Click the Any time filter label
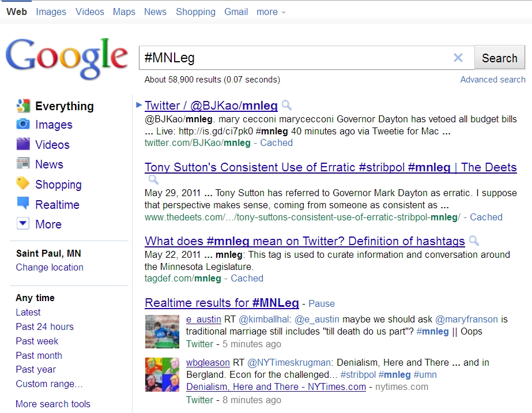 pyautogui.click(x=35, y=298)
